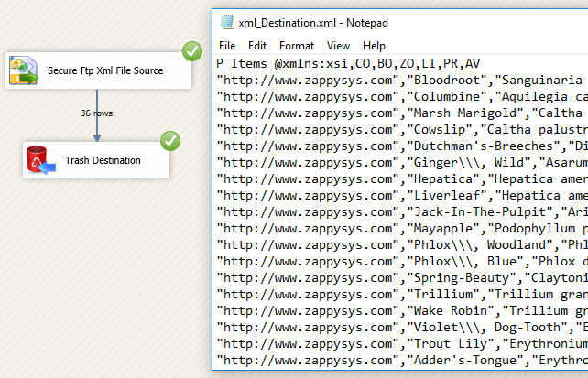The image size is (588, 378).
Task: Click the Spring-Beauty row
Action: point(402,278)
